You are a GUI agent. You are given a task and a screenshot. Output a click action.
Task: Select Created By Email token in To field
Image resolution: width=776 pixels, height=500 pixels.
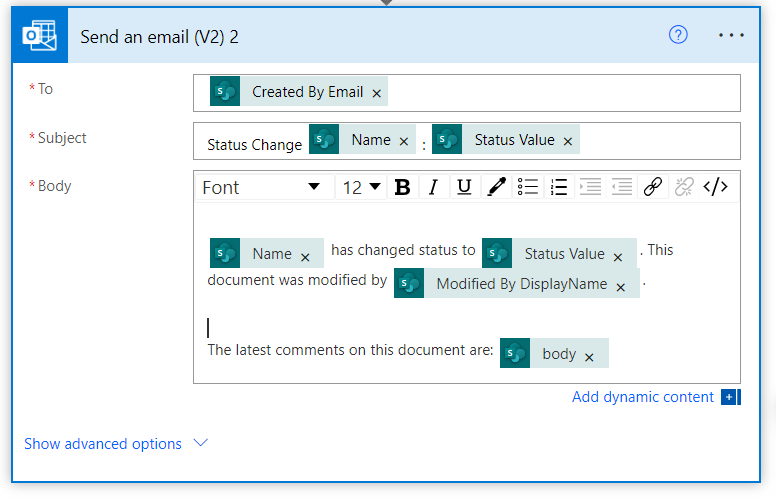299,91
